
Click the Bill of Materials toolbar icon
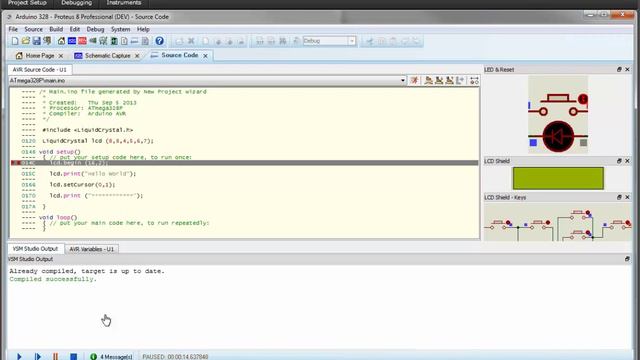[x=124, y=41]
